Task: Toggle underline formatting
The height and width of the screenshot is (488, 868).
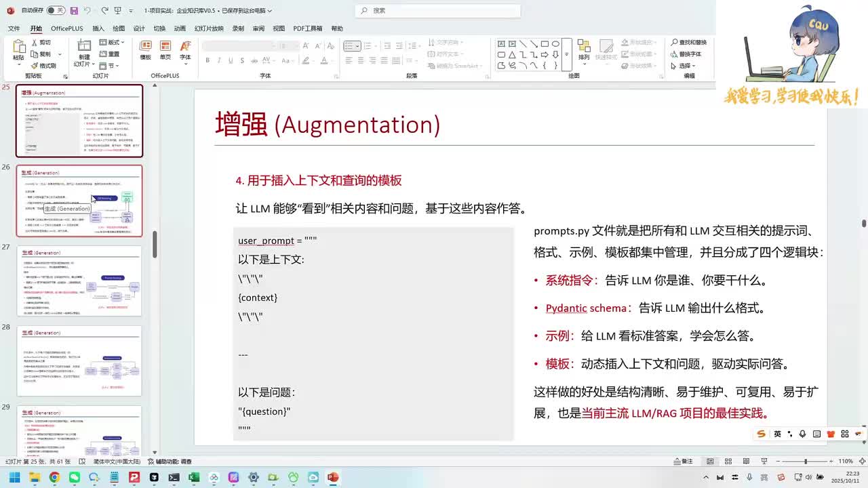Action: [x=231, y=60]
